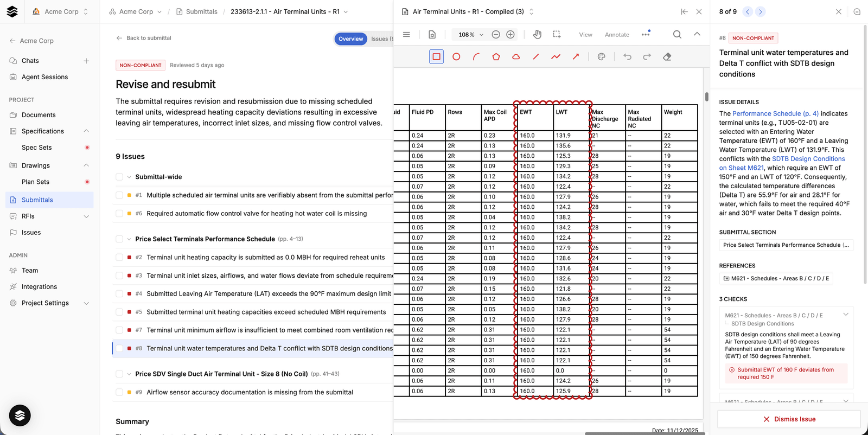This screenshot has height=435, width=868.
Task: Collapse the viewer toolbar
Action: click(x=697, y=34)
